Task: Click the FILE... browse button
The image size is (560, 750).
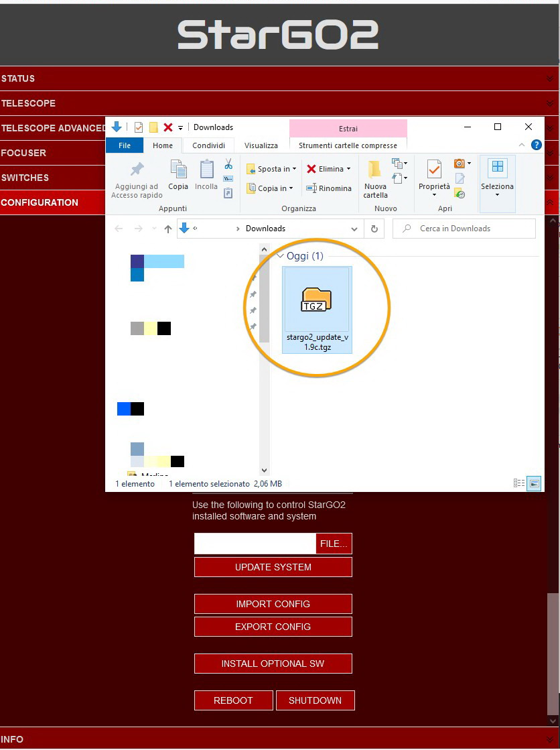Action: coord(334,544)
